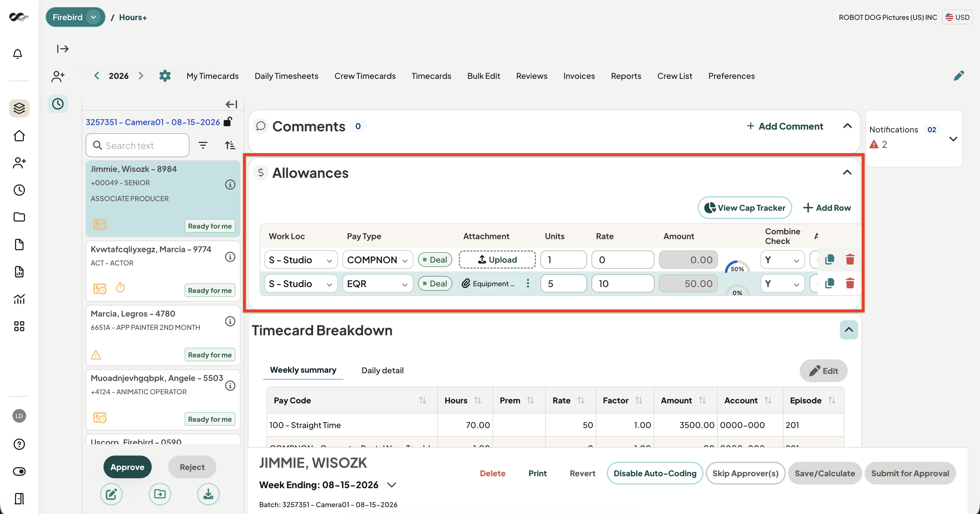Click the Search text field
Viewport: 980px width, 514px height.
point(137,145)
